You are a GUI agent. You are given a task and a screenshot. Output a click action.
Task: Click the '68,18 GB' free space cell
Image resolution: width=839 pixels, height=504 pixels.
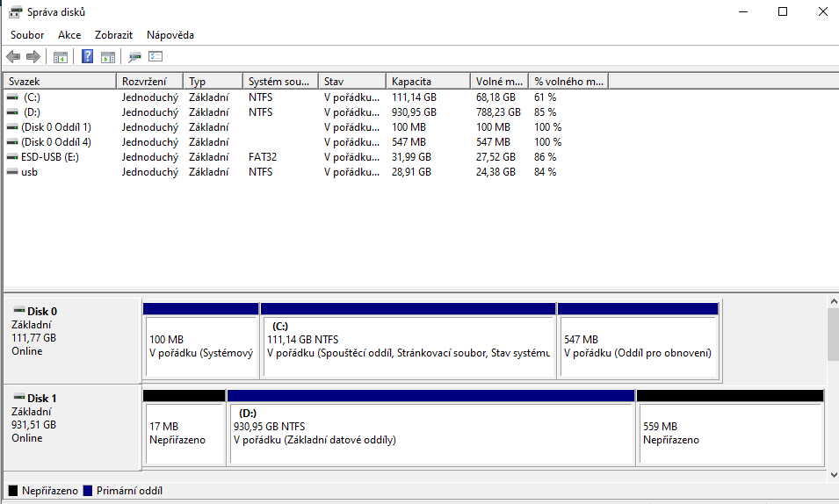pos(496,97)
